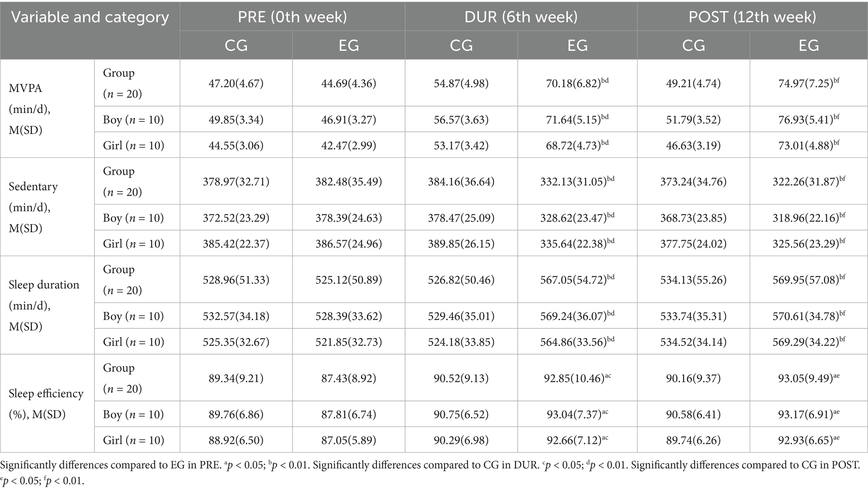This screenshot has height=490, width=868.
Task: Click the cell showing 528.96(51.33)
Action: point(236,280)
